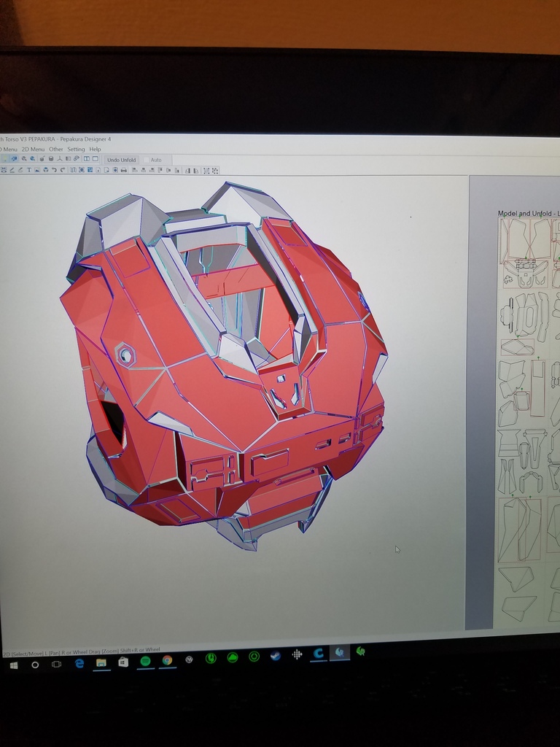Viewport: 560px width, 747px height.
Task: Open the Setting menu
Action: (x=76, y=149)
